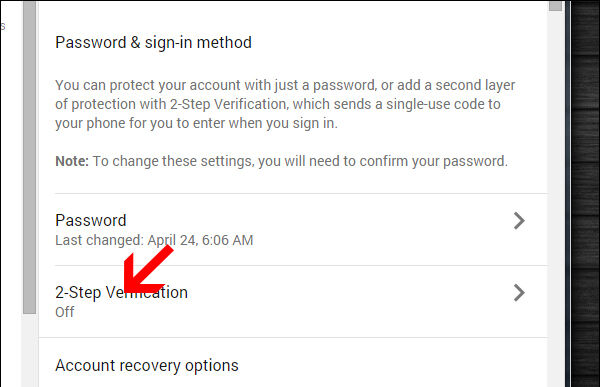Select the Password row label
Viewport: 600px width, 387px height.
pyautogui.click(x=91, y=220)
